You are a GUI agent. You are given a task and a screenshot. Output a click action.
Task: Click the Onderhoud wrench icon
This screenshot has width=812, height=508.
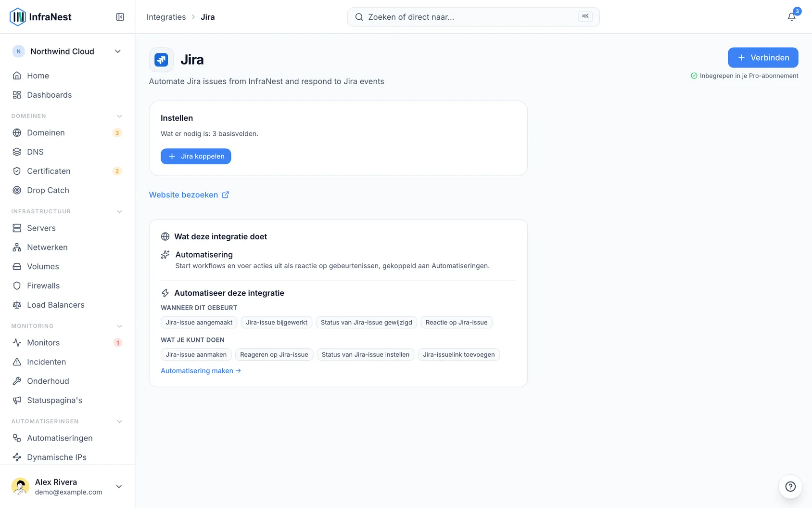(17, 381)
